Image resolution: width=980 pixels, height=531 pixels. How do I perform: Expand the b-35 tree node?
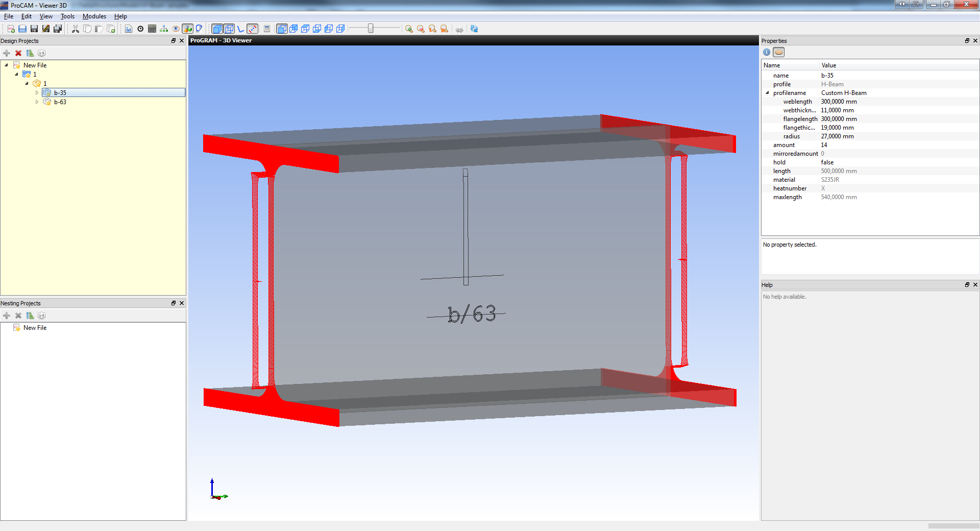pos(37,93)
